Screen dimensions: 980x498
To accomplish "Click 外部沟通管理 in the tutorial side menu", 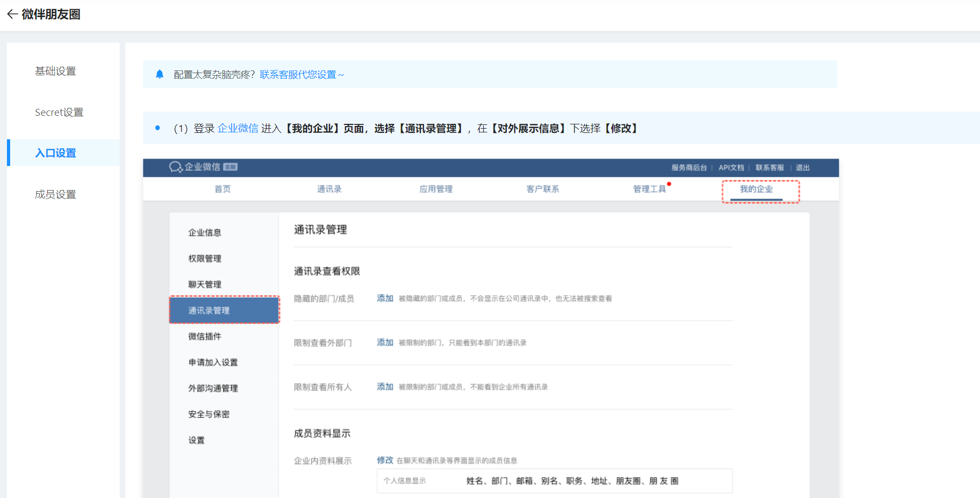I will [213, 388].
